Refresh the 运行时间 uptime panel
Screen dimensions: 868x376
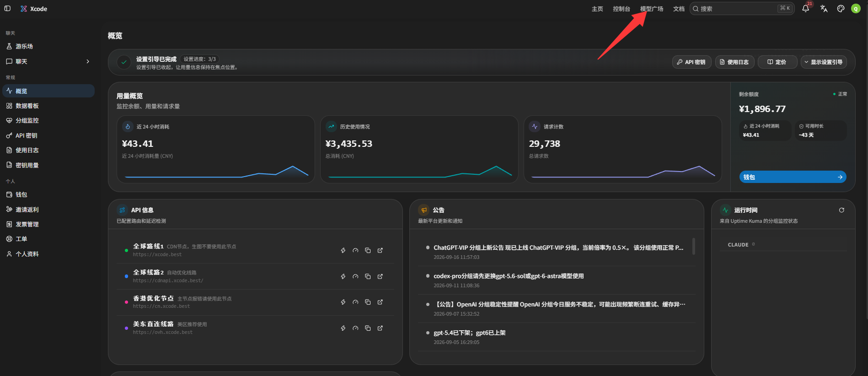coord(841,210)
